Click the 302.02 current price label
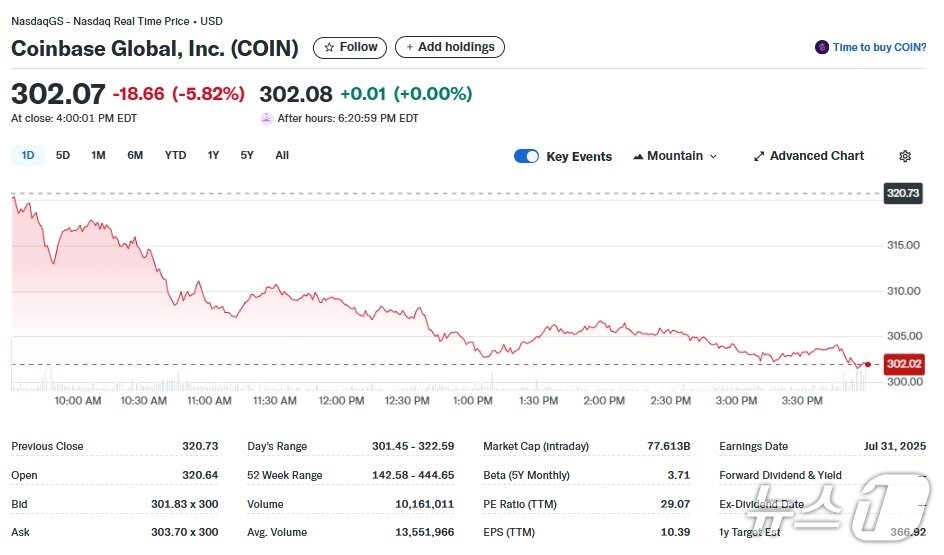Viewport: 944px width, 555px height. click(903, 364)
